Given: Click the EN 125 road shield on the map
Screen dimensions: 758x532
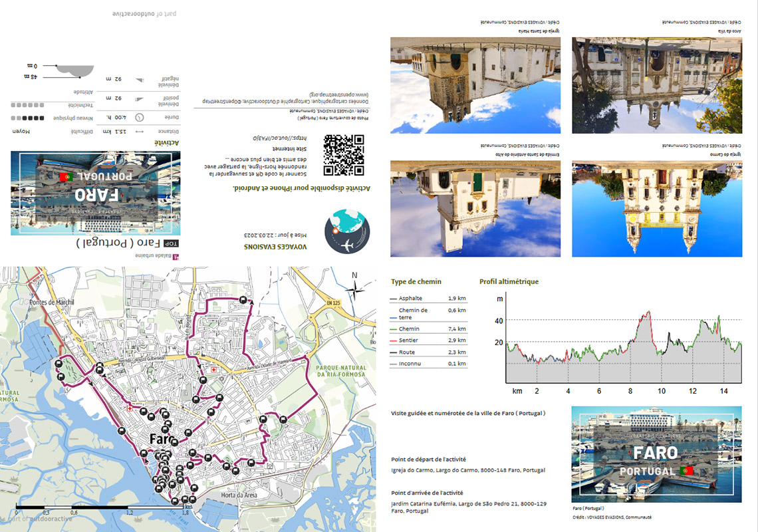Looking at the screenshot, I should pos(333,303).
